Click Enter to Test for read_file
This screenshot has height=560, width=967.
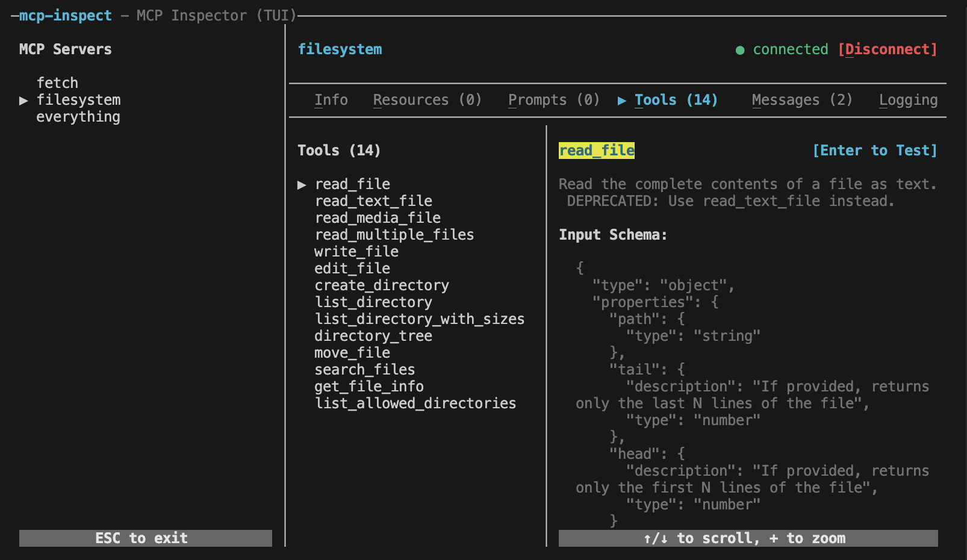point(875,150)
